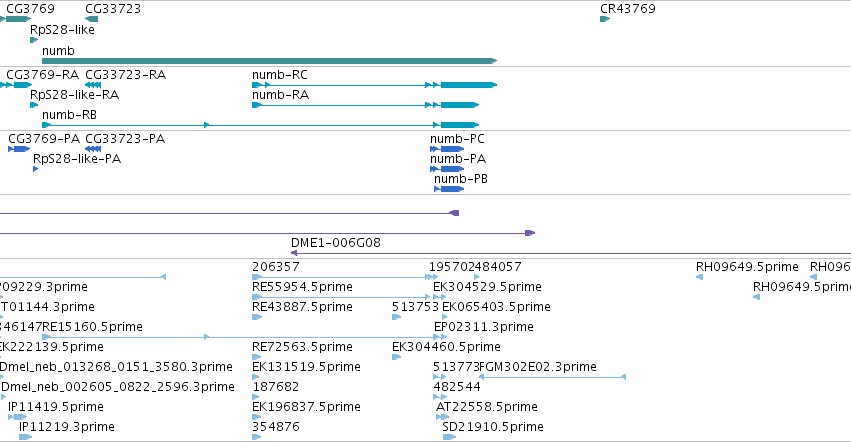The height and width of the screenshot is (442, 851).
Task: Select the RpS28-like gene label
Action: pyautogui.click(x=62, y=30)
